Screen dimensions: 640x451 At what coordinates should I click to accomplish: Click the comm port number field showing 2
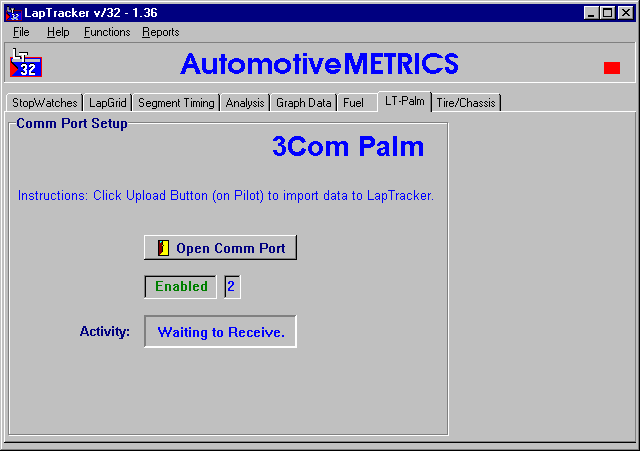[232, 287]
